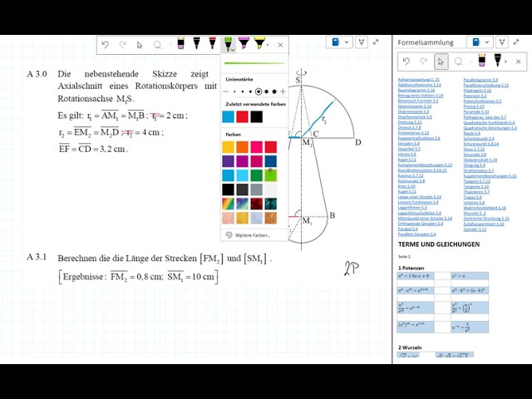Select the purple swatch in Farben
Viewport: 532px width, 399px height.
pyautogui.click(x=229, y=161)
